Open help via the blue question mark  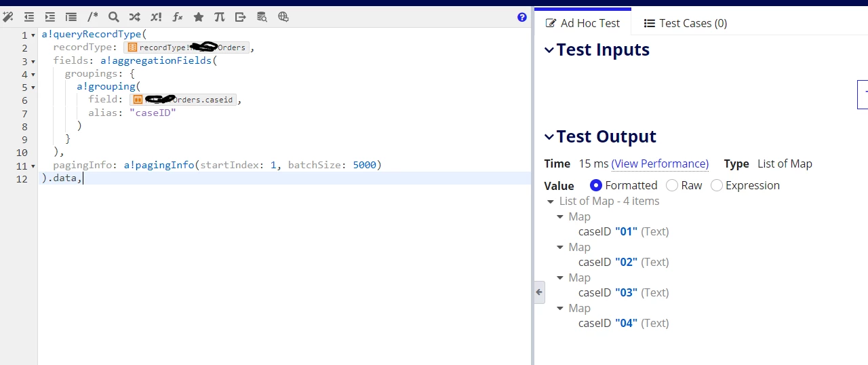(521, 18)
